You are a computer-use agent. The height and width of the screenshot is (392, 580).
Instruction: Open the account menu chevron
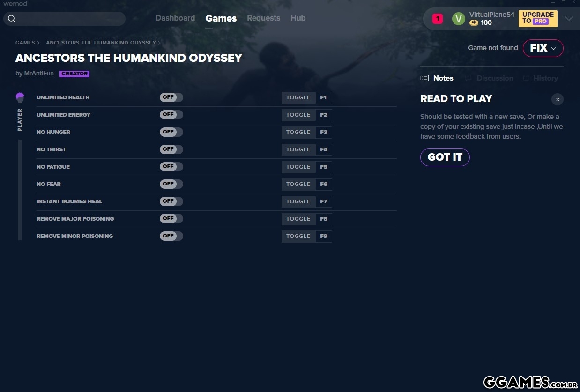pyautogui.click(x=569, y=19)
